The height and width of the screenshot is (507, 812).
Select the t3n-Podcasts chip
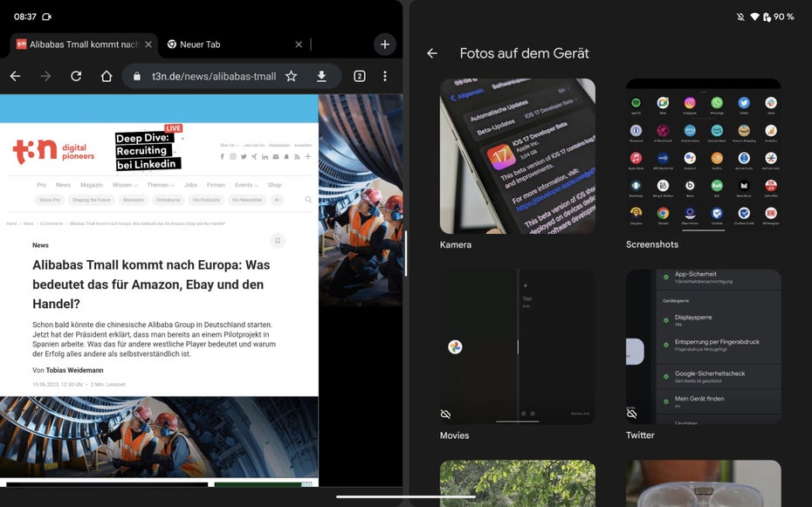tap(206, 200)
